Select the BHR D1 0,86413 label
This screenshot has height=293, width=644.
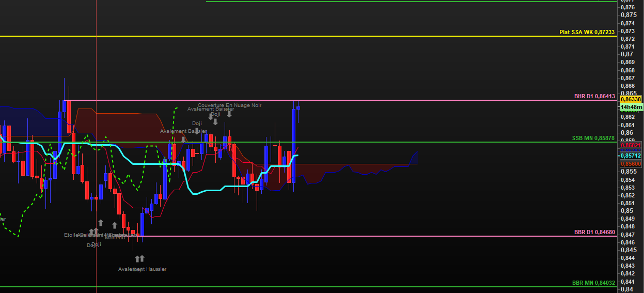(594, 96)
